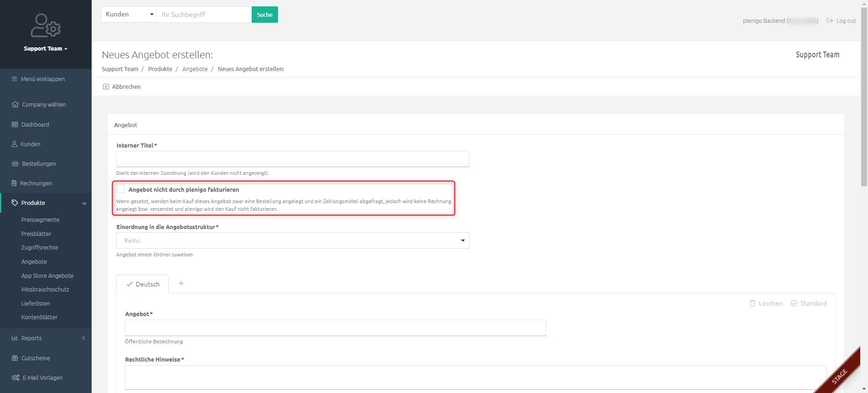Viewport: 868px width, 393px height.
Task: Select the Deutsch language tab
Action: 143,284
